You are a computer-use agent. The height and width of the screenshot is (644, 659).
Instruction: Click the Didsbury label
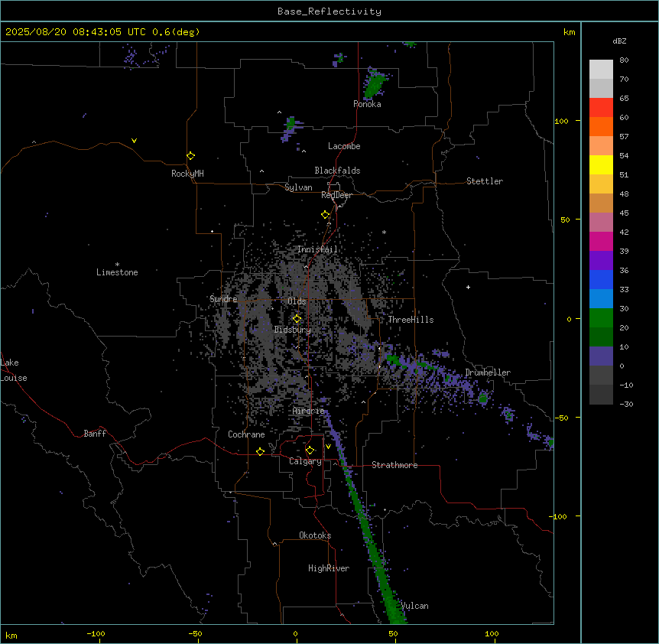pos(293,330)
